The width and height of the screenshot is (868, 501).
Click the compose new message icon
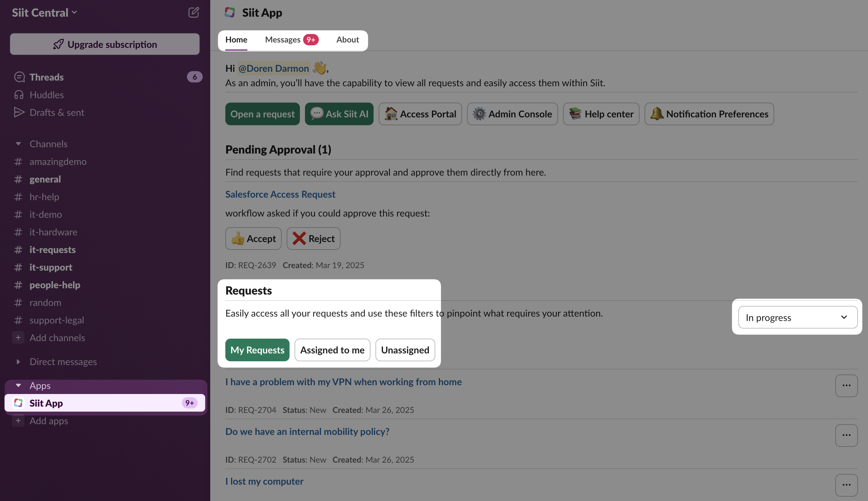tap(194, 12)
